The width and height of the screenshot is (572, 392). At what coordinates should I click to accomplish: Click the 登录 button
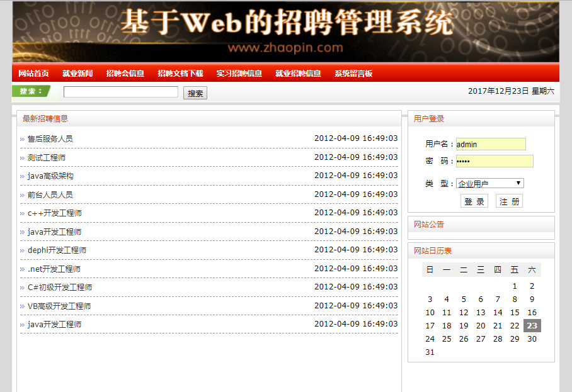coord(474,201)
